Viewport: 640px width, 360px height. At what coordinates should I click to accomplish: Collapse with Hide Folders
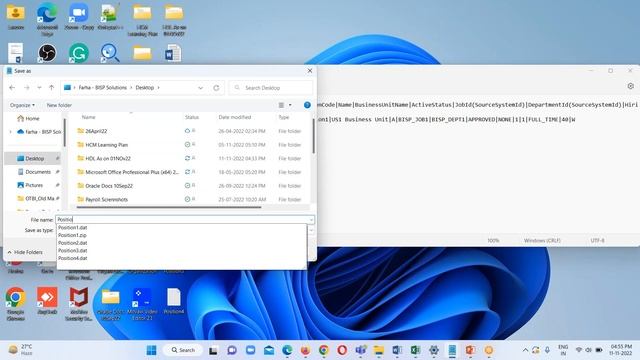[x=25, y=252]
